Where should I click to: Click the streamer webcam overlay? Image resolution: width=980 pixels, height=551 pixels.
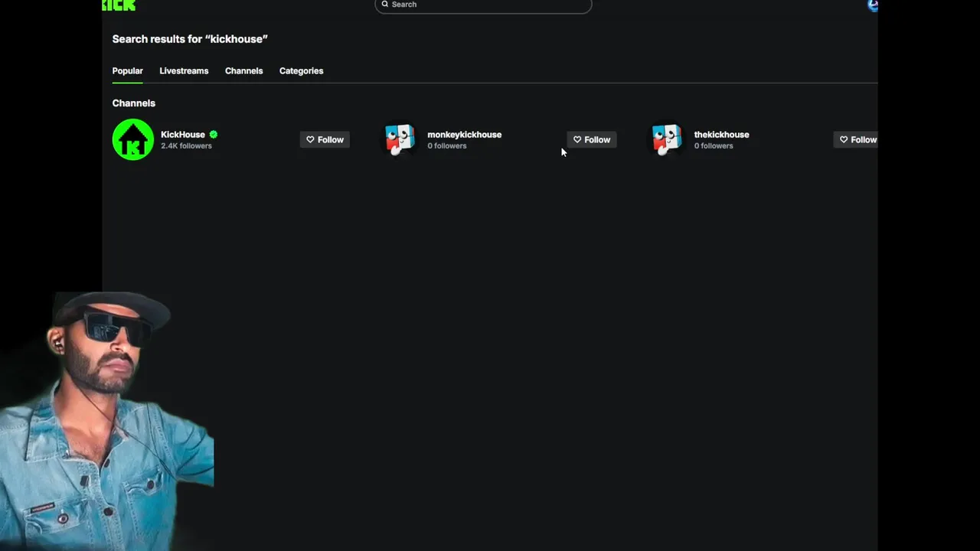tap(107, 420)
